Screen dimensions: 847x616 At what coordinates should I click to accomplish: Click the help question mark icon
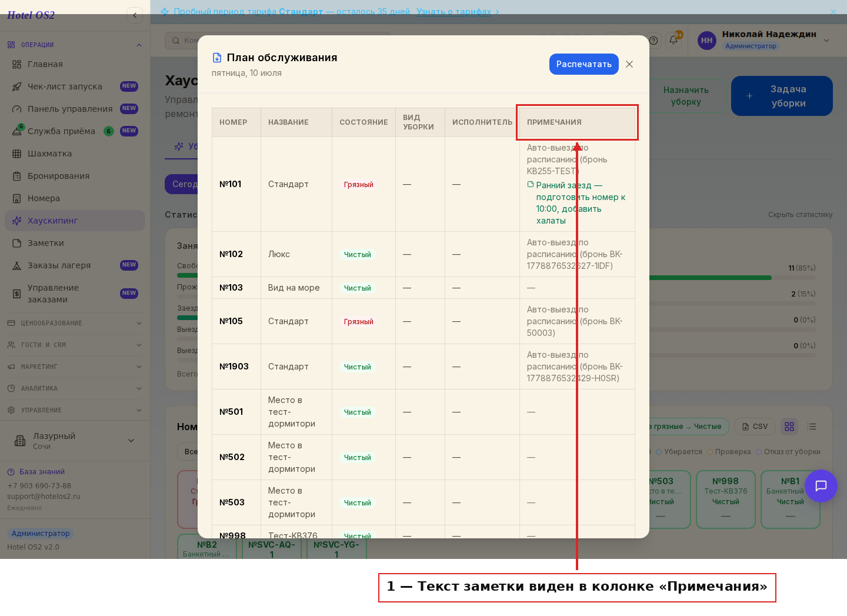(653, 40)
